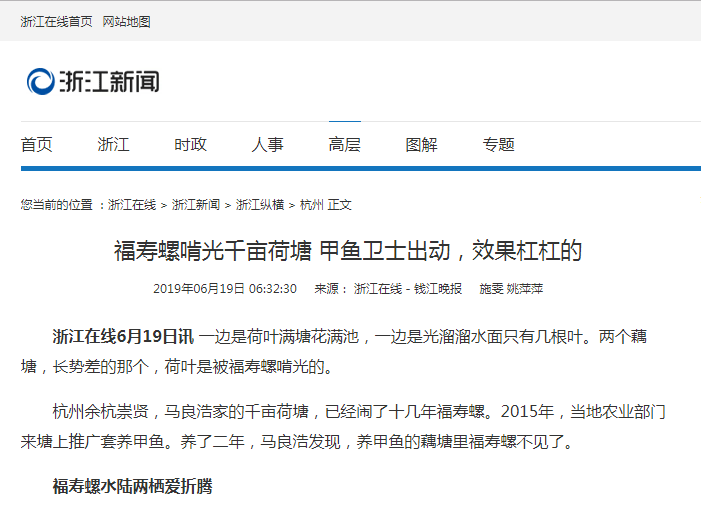Switch to the 专题 navigation tab
Viewport: 701px width, 507px height.
click(498, 144)
